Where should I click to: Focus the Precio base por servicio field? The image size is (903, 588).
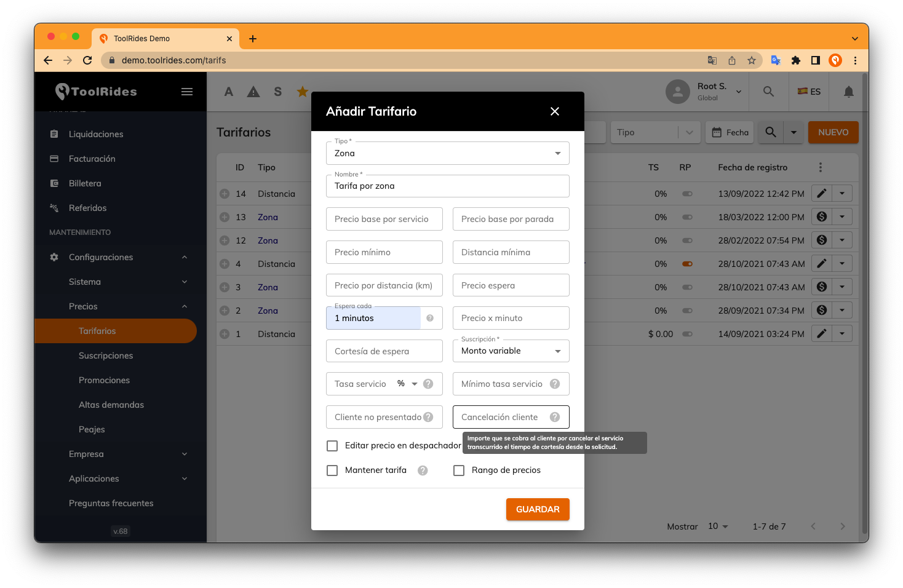[384, 219]
